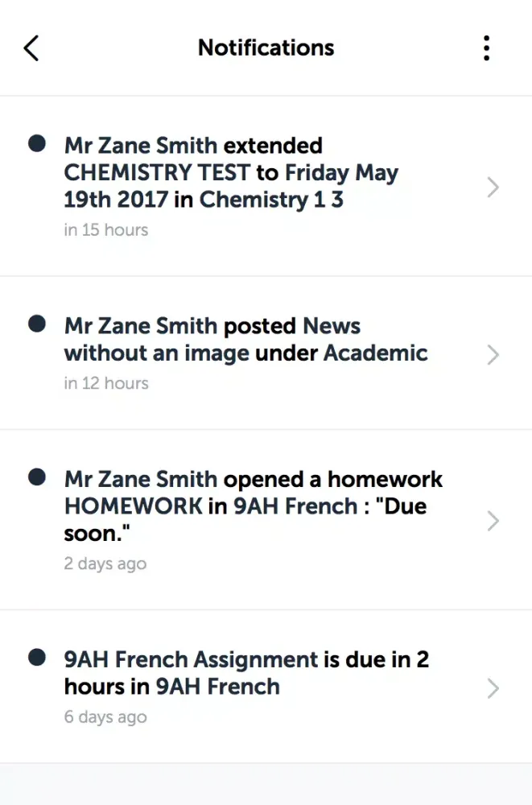Viewport: 532px width, 805px height.
Task: Click unread dot for Chemistry Test notification
Action: 36,144
